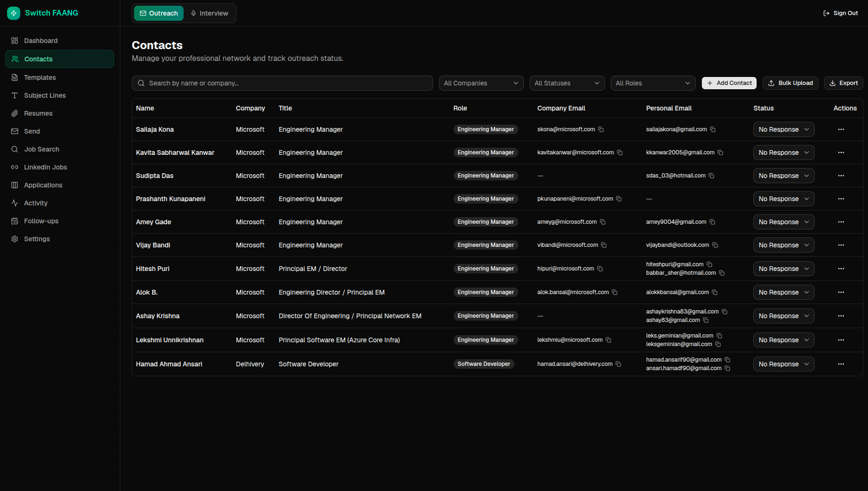Open actions menu for Sailaja Kona
Screen dimensions: 868x491
tap(841, 129)
